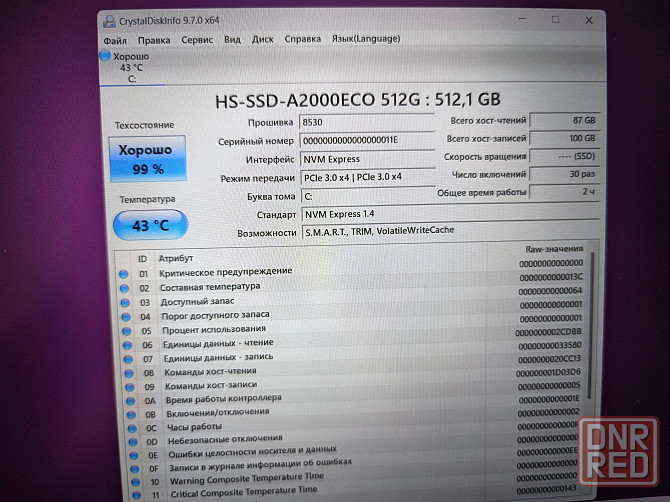Click the Возможности field with S.M.A.R.T., TRIM
This screenshot has width=670, height=502.
point(451,231)
